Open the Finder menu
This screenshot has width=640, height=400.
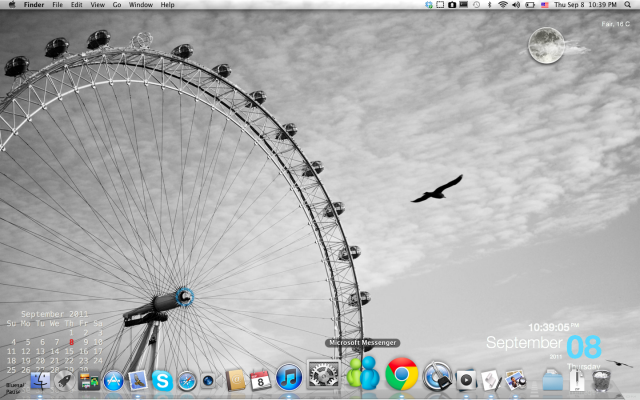pos(34,5)
